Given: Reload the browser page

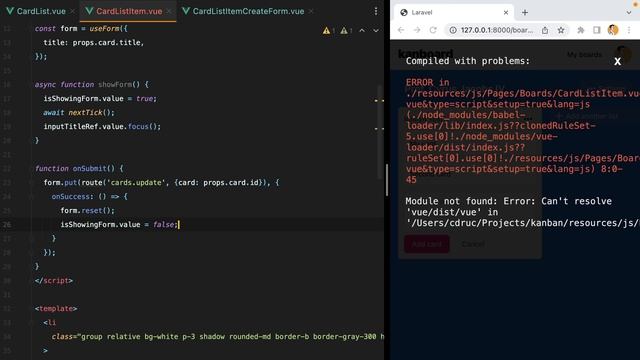Looking at the screenshot, I should [x=433, y=30].
